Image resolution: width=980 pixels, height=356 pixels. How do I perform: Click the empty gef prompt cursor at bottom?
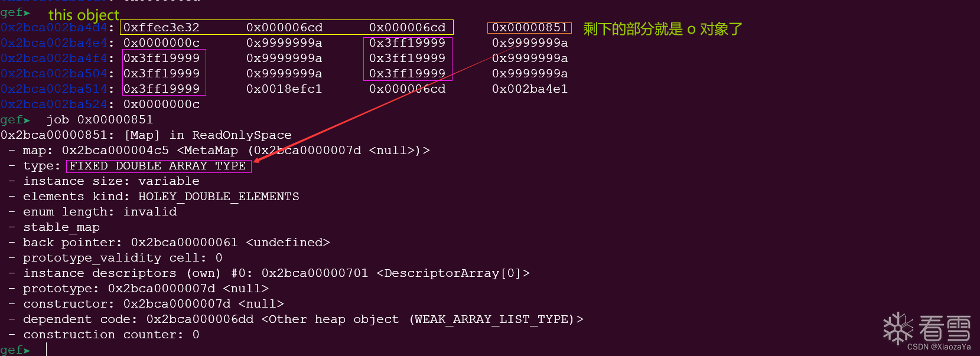[46, 350]
